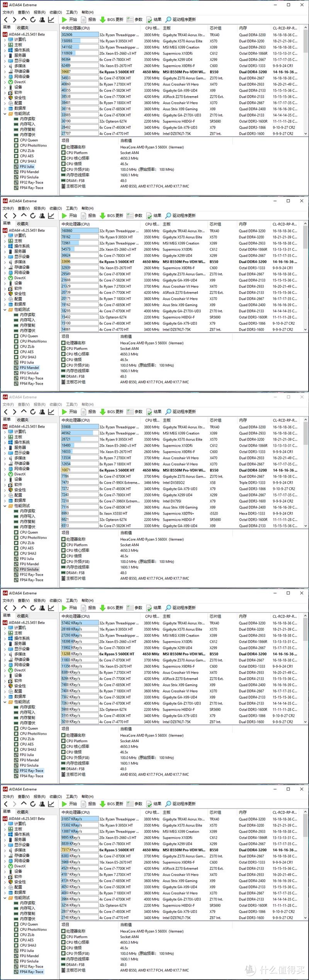Select 内存读取 in FPU Julia window tree
The image size is (309, 980).
pos(27,119)
